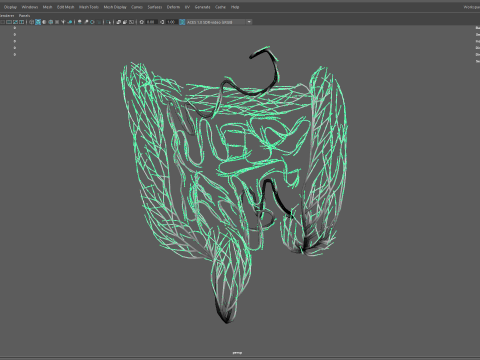The width and height of the screenshot is (480, 360).
Task: Toggle screen space ambient occlusion icon
Action: point(79,22)
